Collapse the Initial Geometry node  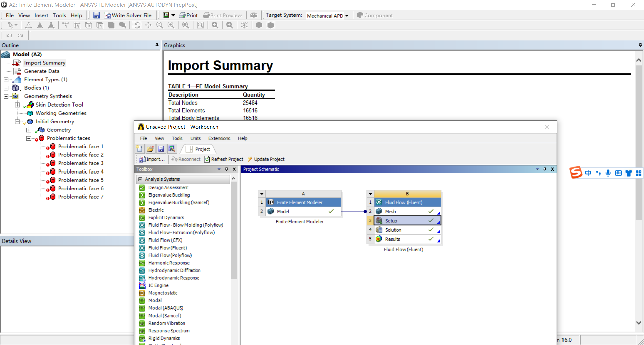tap(17, 122)
